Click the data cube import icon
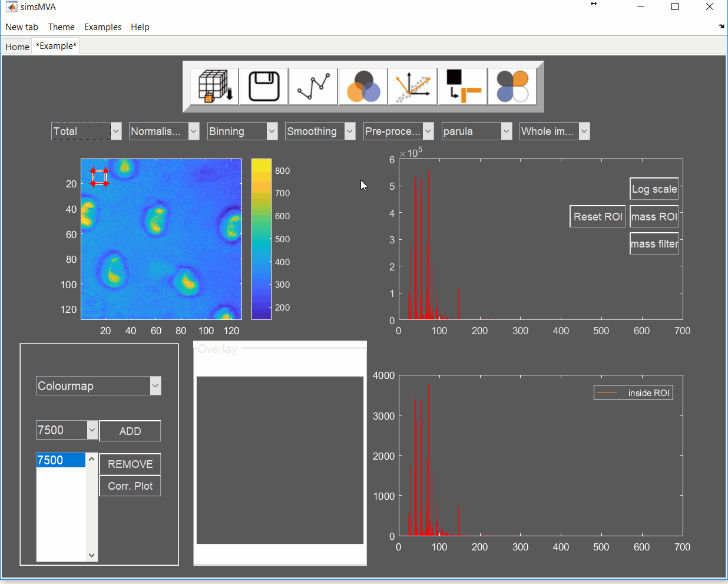The width and height of the screenshot is (728, 584). [214, 87]
